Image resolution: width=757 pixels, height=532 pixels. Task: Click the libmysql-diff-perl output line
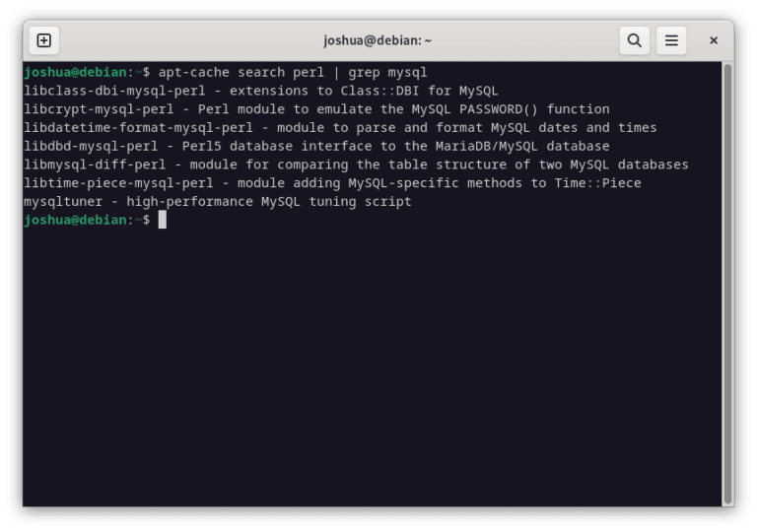pyautogui.click(x=356, y=165)
